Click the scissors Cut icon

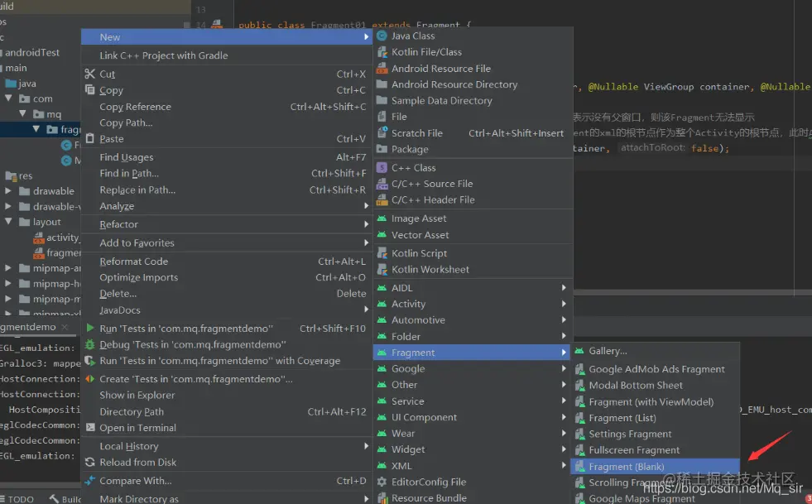90,74
